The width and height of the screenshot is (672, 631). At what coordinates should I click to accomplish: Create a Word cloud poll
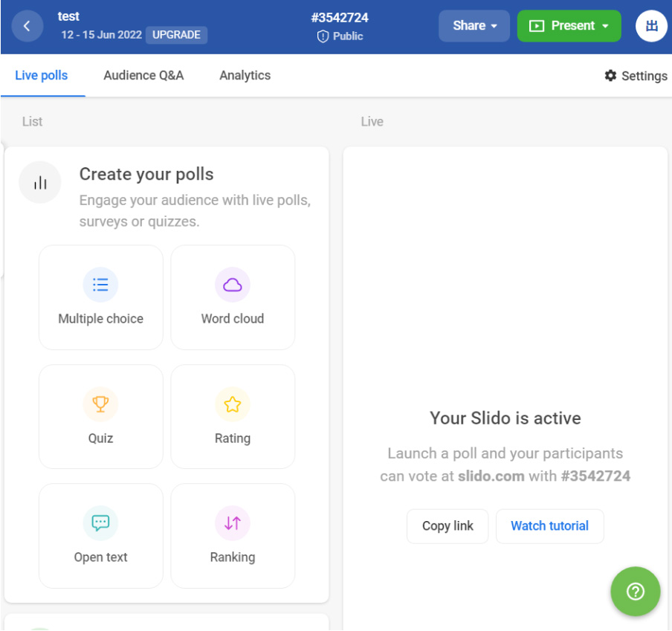coord(233,297)
